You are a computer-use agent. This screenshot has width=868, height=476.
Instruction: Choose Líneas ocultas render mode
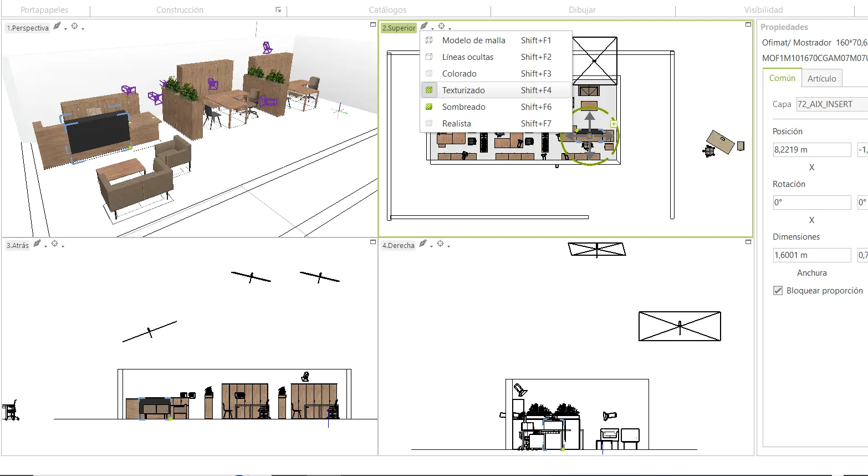[496, 57]
